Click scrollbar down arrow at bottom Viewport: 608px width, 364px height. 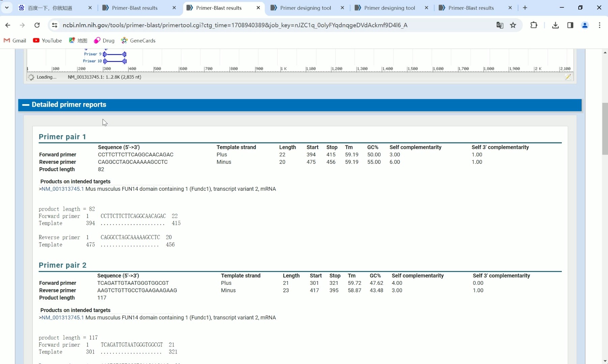click(x=605, y=361)
